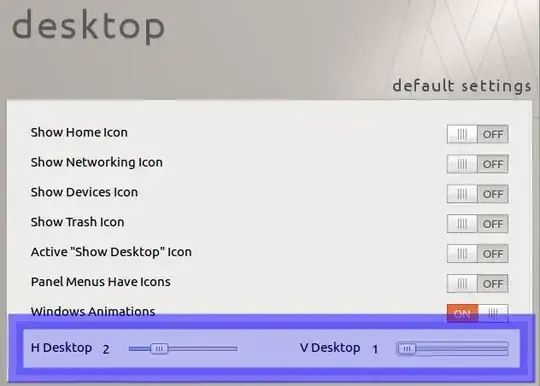Click the "Windows Animations" label text
540x386 pixels.
tap(93, 311)
